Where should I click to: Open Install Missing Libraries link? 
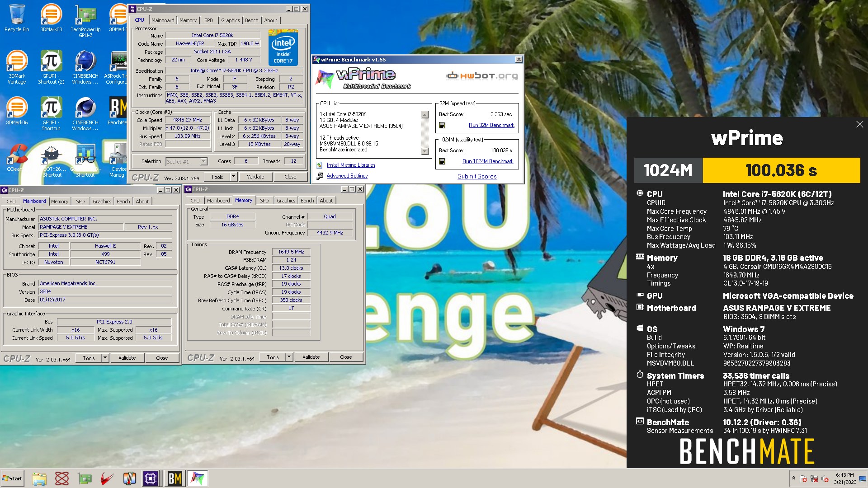click(351, 165)
